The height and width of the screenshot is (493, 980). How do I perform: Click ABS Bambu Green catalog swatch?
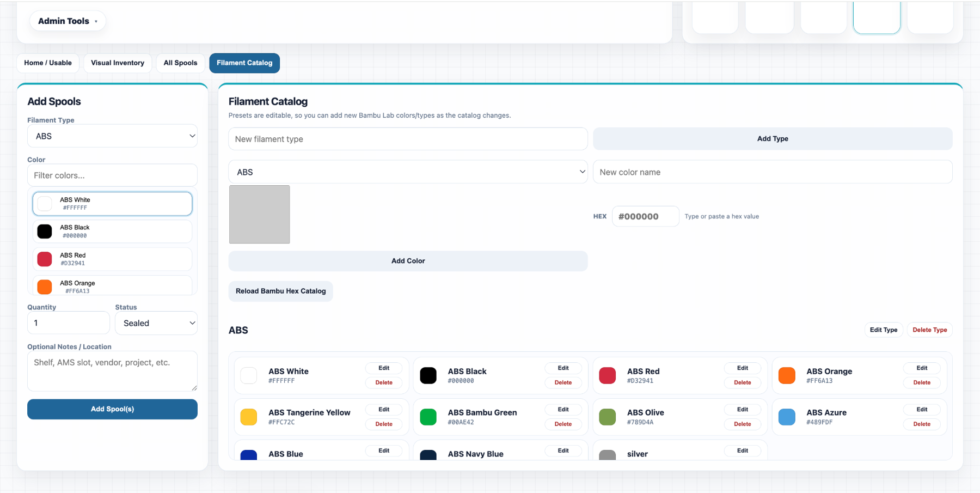tap(428, 417)
